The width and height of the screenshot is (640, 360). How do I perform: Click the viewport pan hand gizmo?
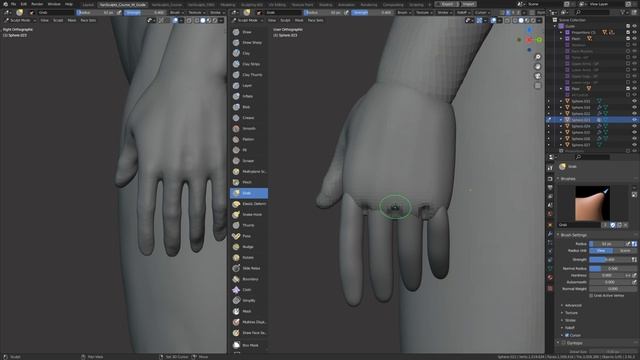point(538,67)
